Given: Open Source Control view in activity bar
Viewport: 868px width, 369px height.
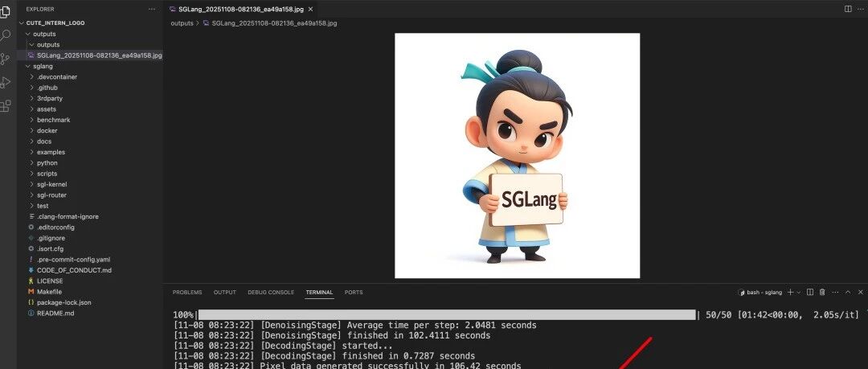Looking at the screenshot, I should [x=5, y=59].
